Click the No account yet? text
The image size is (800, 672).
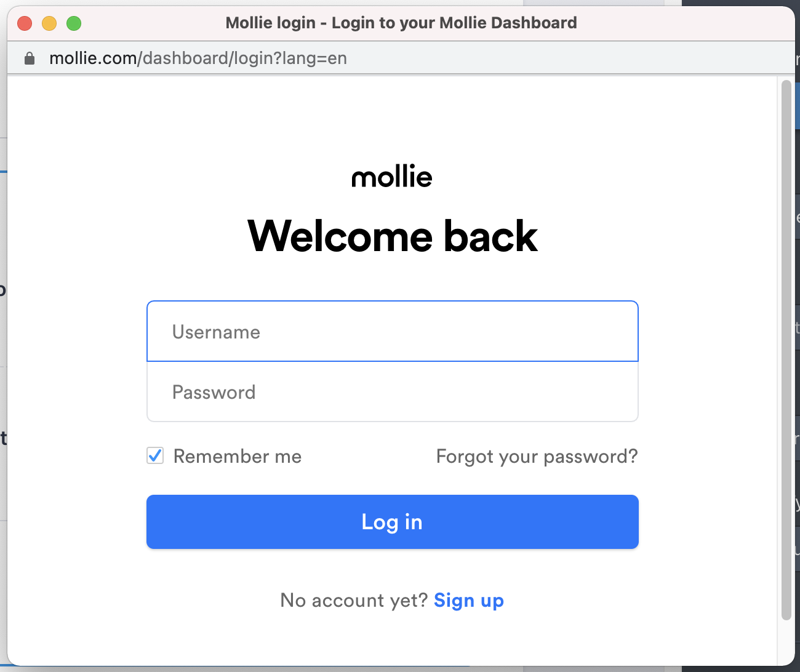(354, 600)
